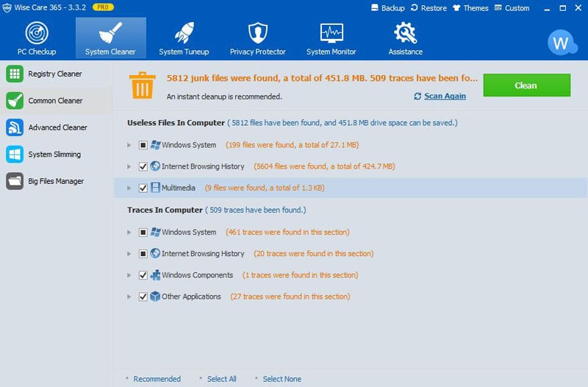Click Other Applications cube icon
Viewport: 588px width, 387px height.
click(155, 297)
